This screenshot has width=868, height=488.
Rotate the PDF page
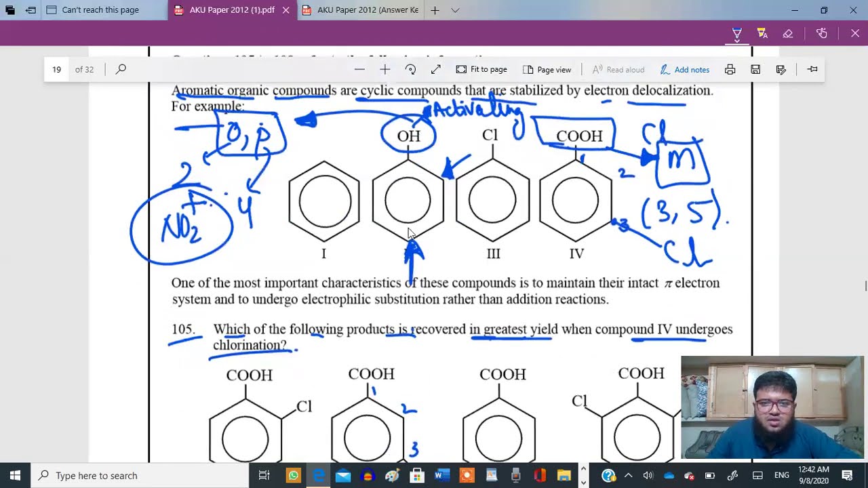tap(410, 69)
